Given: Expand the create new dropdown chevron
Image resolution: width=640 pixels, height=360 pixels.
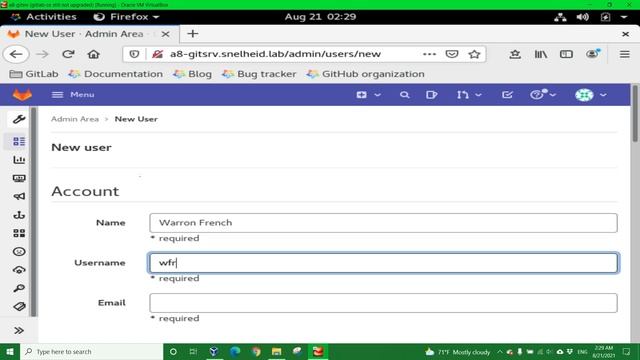Looking at the screenshot, I should coord(378,95).
